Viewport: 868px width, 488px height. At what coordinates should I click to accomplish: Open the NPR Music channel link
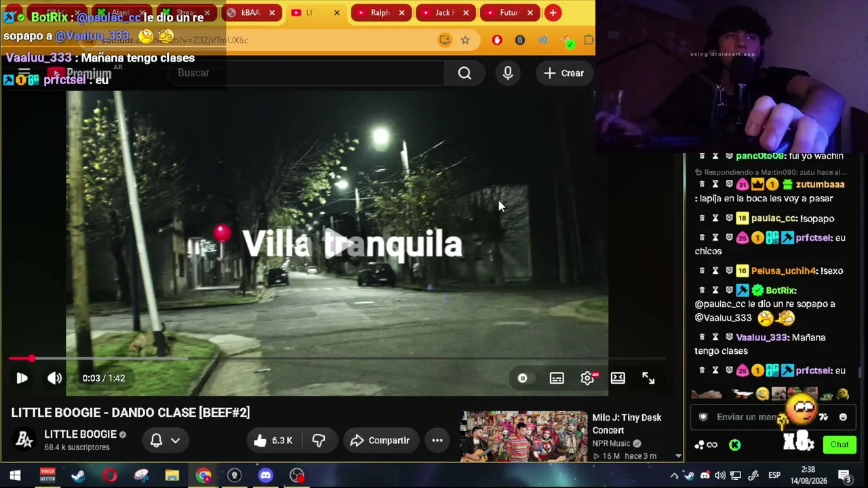click(611, 444)
